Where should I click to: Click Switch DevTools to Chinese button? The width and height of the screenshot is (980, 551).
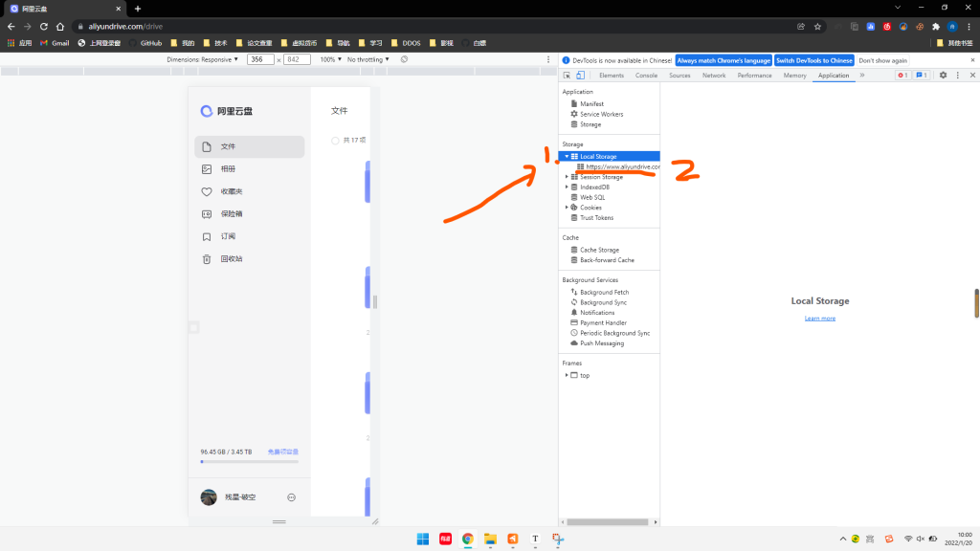[813, 60]
